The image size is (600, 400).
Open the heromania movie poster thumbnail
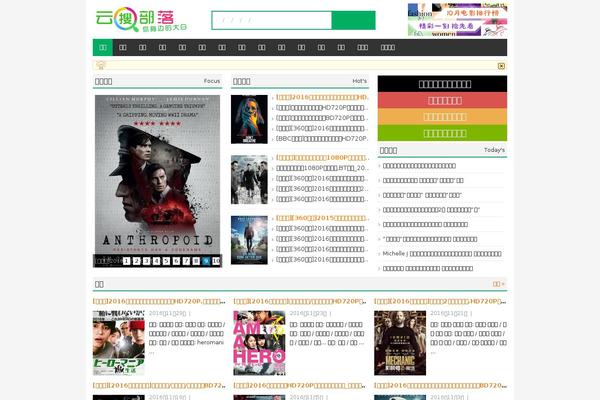(119, 343)
